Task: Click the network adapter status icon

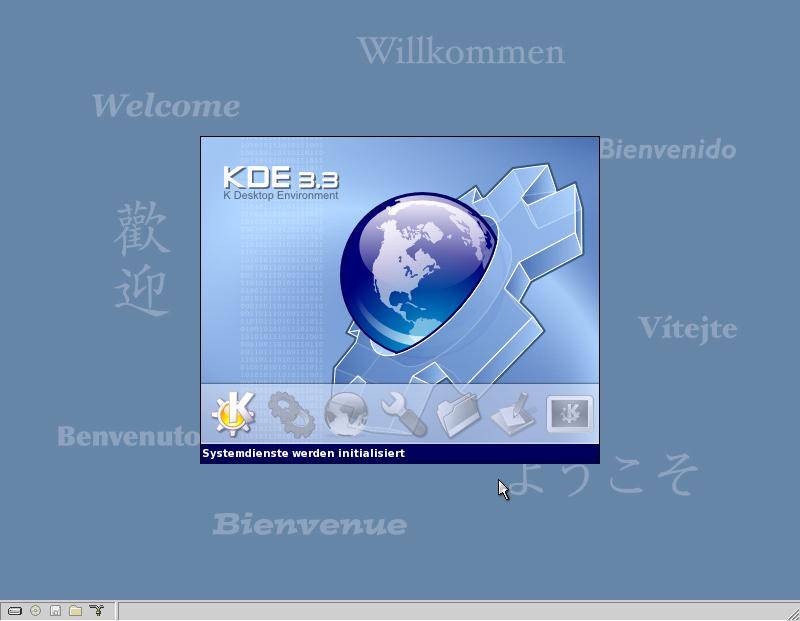Action: pyautogui.click(x=96, y=610)
